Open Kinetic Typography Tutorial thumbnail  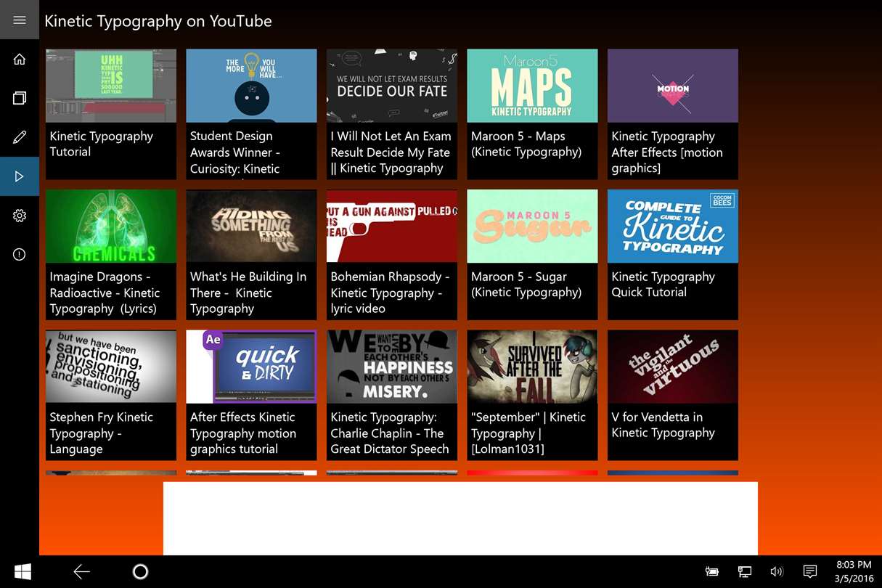111,86
